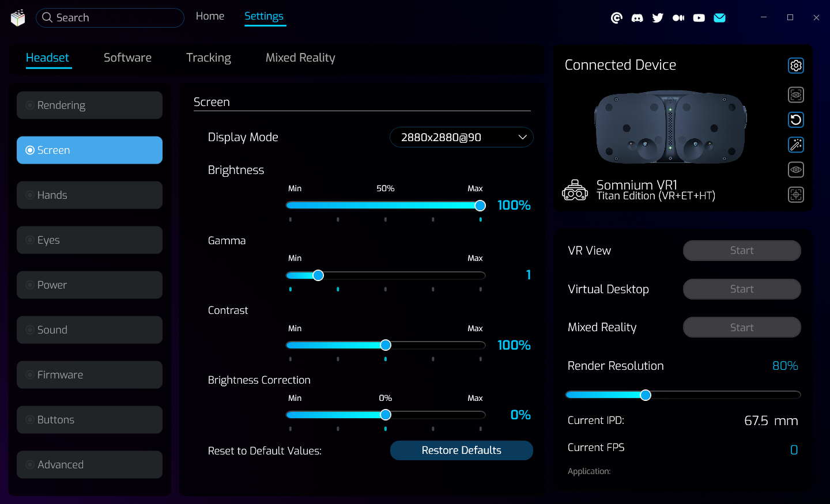This screenshot has height=504, width=830.
Task: Click the app cube logo icon
Action: click(x=18, y=18)
